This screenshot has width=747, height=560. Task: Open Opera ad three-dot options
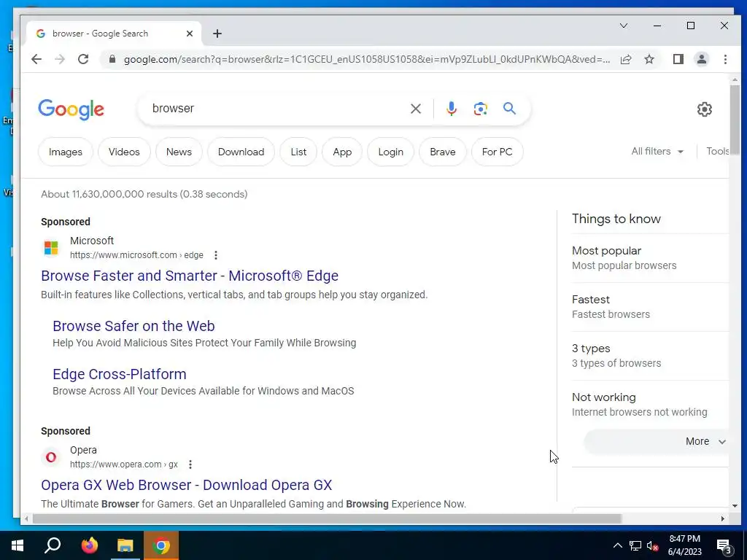[190, 464]
